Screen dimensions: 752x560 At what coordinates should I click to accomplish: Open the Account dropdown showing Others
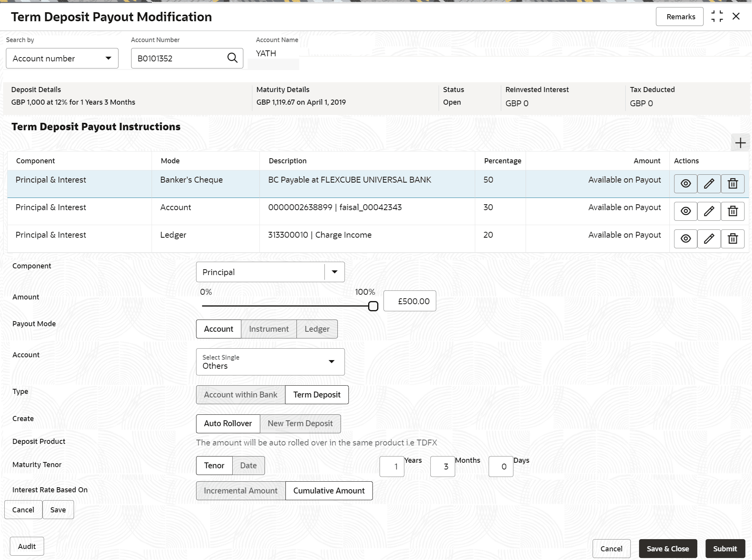tap(270, 362)
